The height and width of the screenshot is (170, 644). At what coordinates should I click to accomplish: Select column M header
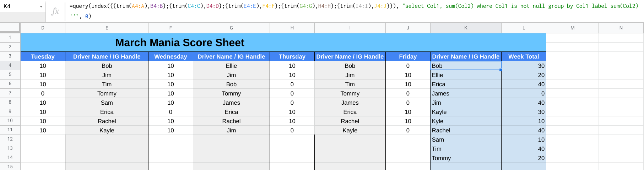[x=572, y=28]
